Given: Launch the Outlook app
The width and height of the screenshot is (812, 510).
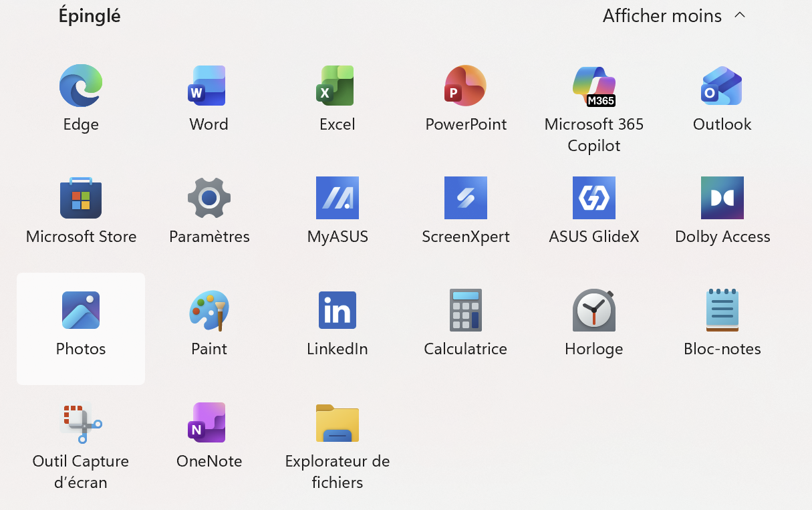Looking at the screenshot, I should (722, 86).
